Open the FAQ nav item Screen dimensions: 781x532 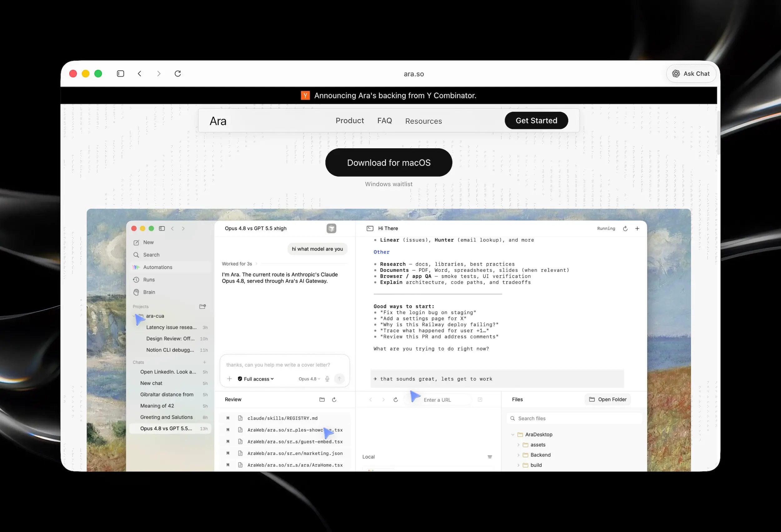click(385, 121)
